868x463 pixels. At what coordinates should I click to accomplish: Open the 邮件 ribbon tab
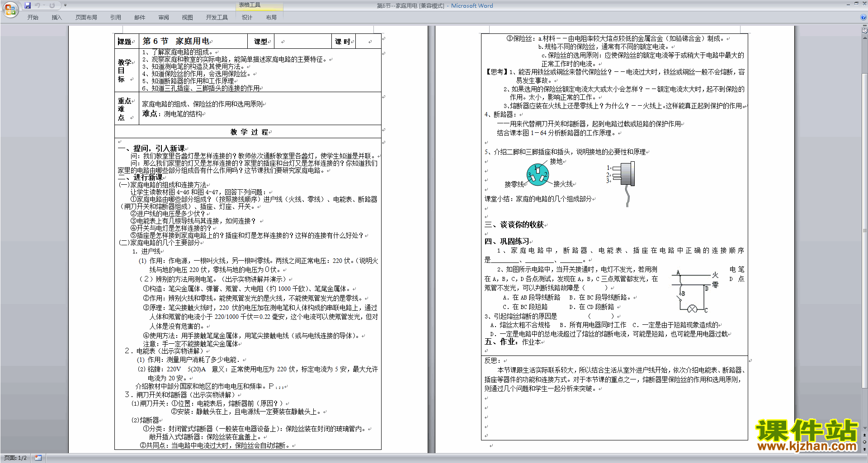point(140,18)
